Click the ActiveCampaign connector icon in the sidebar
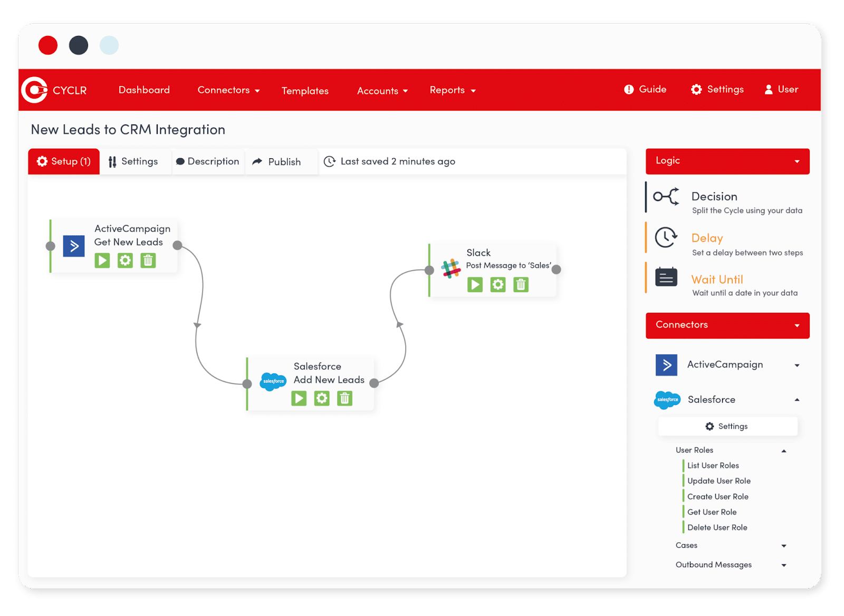Viewport: 844px width, 616px height. 666,364
